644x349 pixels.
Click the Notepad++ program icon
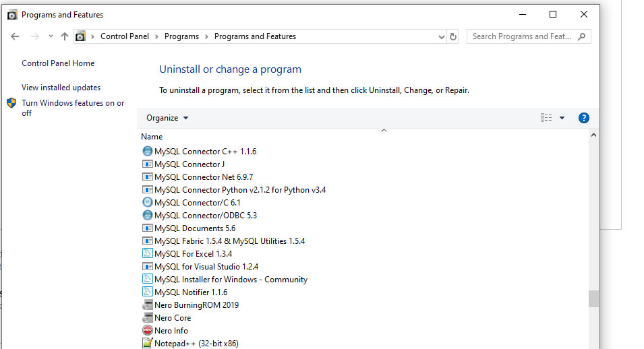pos(148,343)
